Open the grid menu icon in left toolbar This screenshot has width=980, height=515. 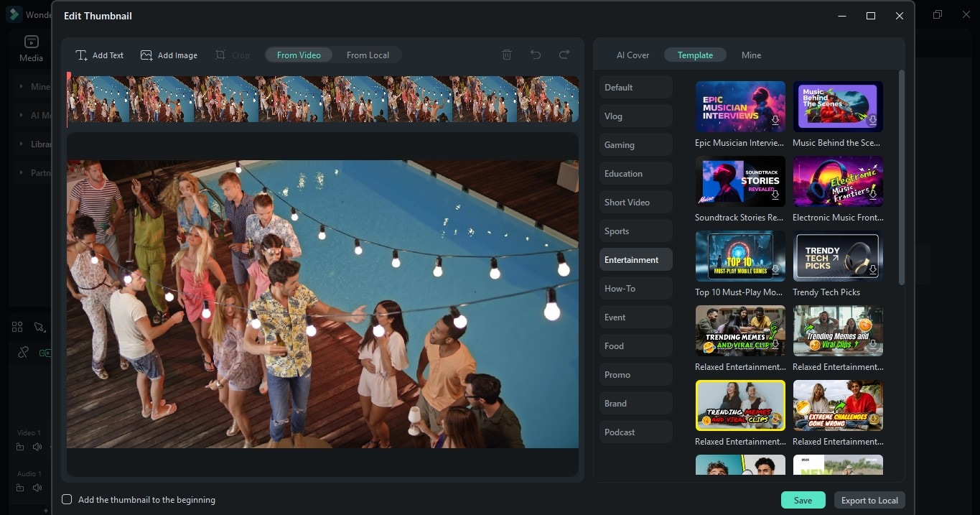17,327
